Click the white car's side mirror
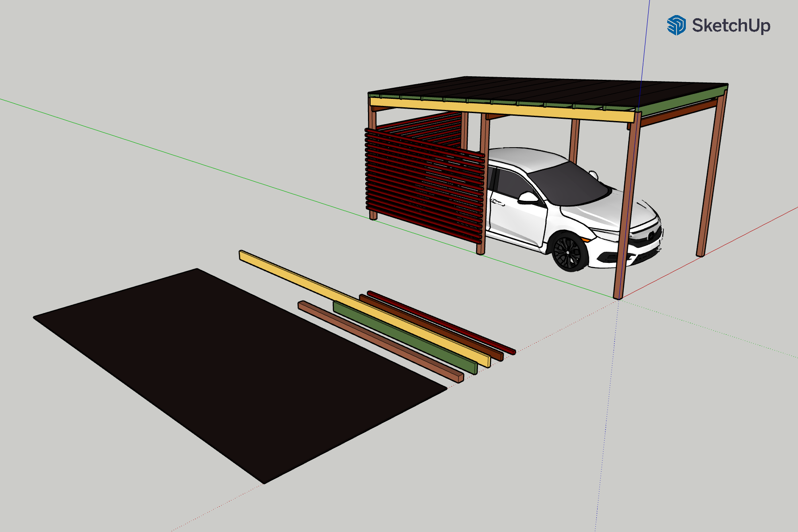 point(528,197)
